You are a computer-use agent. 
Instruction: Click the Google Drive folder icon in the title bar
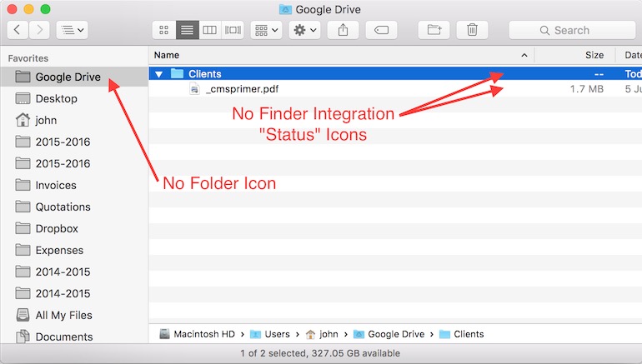285,9
